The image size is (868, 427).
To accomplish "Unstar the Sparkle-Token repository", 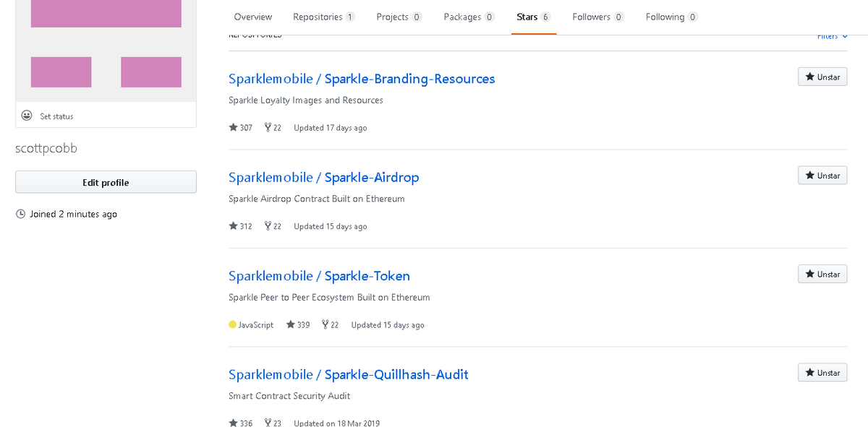I will pyautogui.click(x=822, y=274).
